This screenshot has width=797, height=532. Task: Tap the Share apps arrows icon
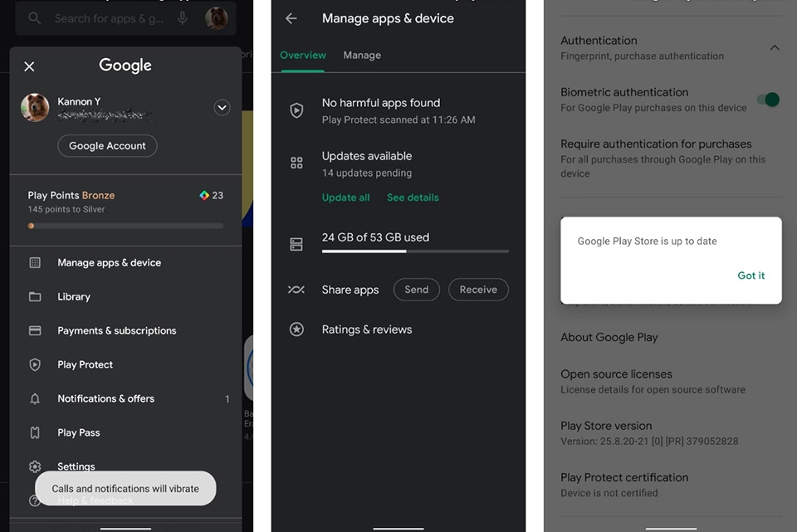tap(296, 290)
